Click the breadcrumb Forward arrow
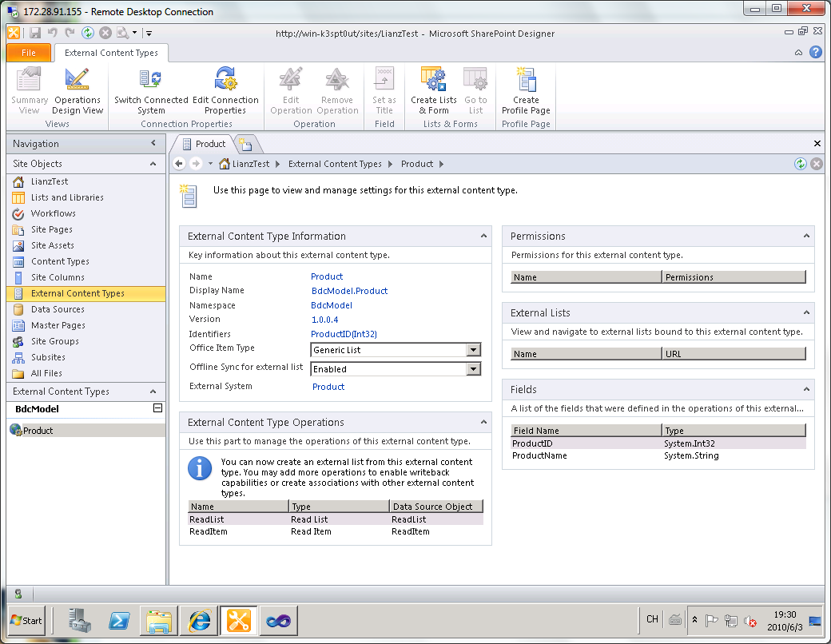 tap(196, 164)
